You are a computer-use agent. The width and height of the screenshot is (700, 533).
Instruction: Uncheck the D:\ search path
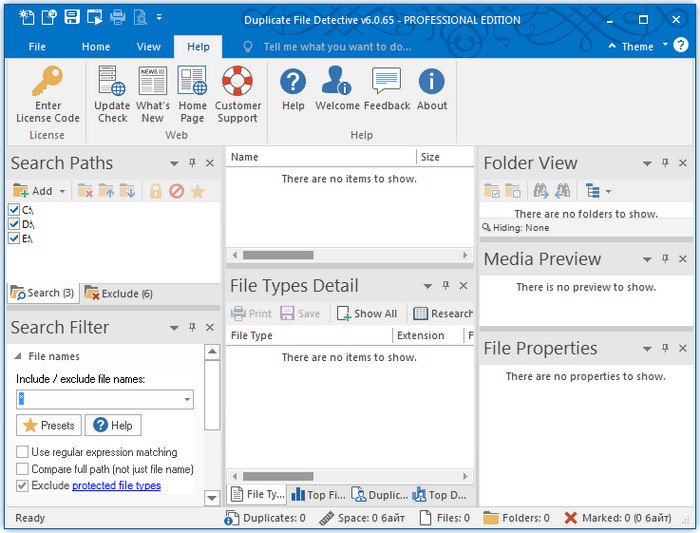[x=14, y=224]
